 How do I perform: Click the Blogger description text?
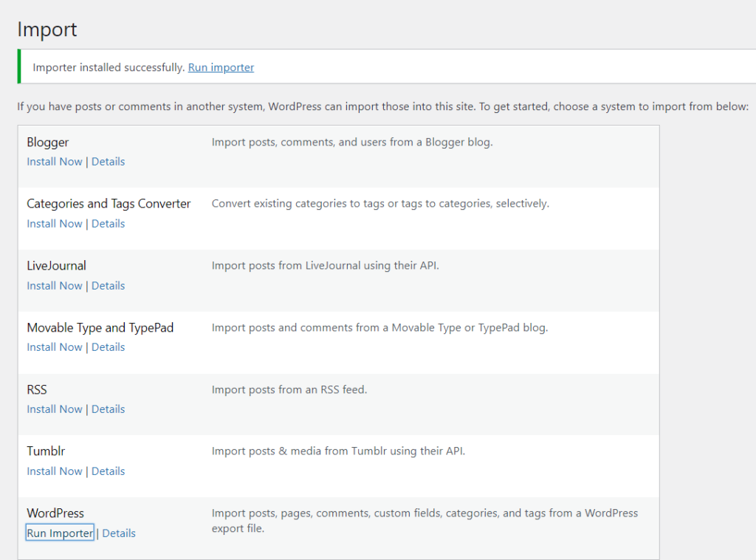(352, 143)
